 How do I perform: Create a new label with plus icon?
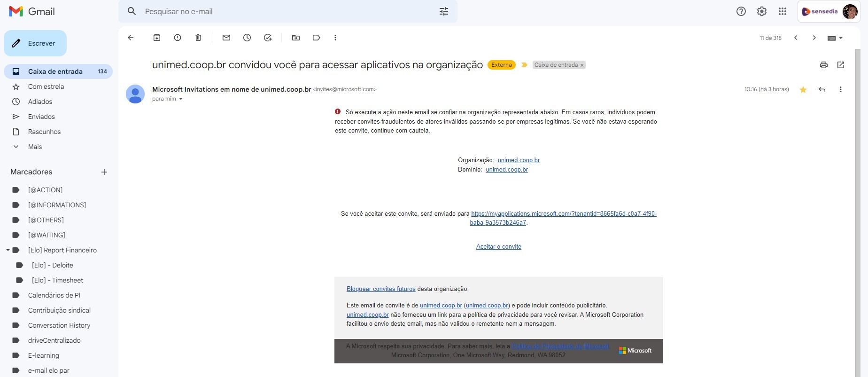(104, 172)
